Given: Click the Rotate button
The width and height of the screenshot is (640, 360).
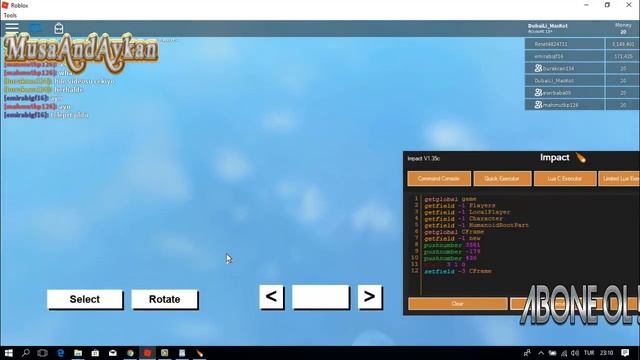Looking at the screenshot, I should [164, 300].
